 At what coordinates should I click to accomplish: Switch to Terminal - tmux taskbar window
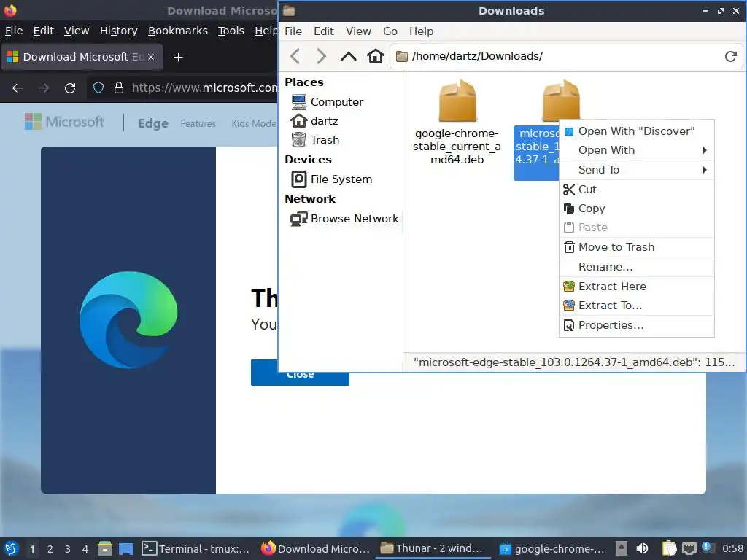click(196, 548)
